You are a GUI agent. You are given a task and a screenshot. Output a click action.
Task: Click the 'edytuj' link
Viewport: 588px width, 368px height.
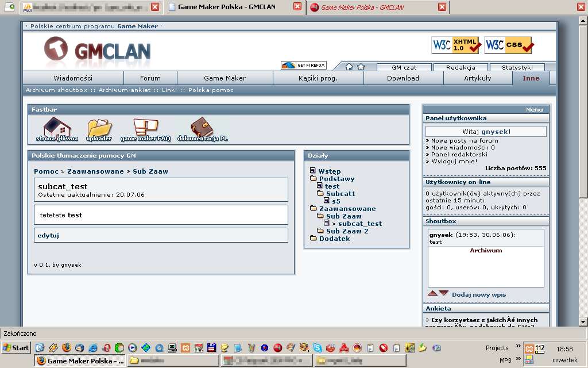coord(48,235)
